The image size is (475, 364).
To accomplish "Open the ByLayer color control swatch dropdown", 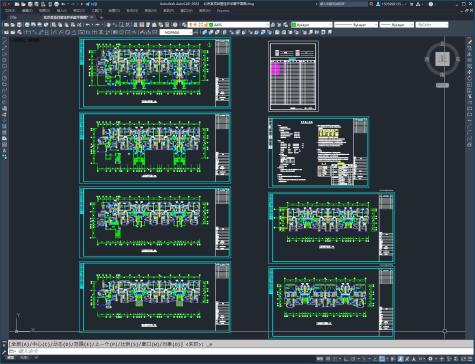I will click(x=312, y=25).
